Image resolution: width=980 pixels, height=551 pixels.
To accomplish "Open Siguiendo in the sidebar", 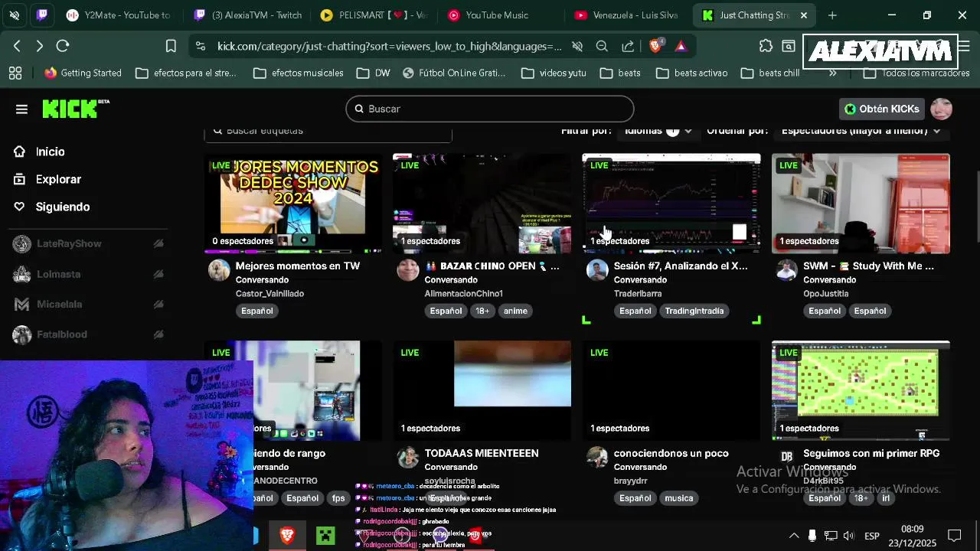I will [x=62, y=207].
